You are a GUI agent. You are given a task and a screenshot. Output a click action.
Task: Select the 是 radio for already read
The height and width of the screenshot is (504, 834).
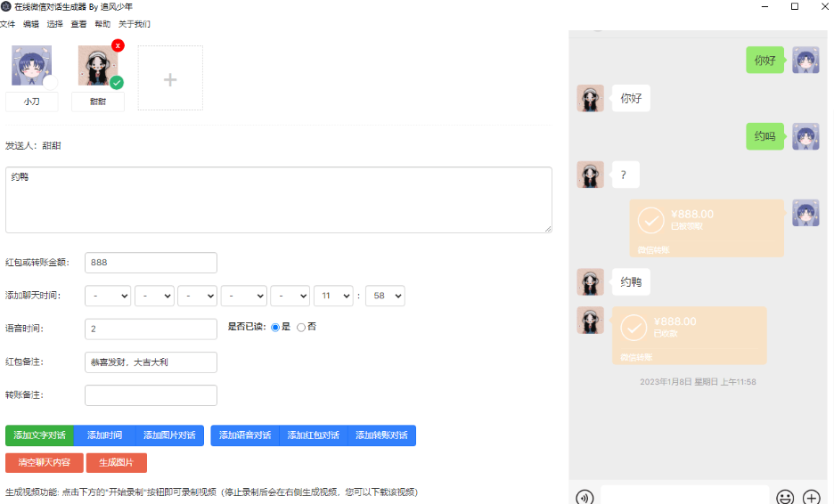(275, 327)
